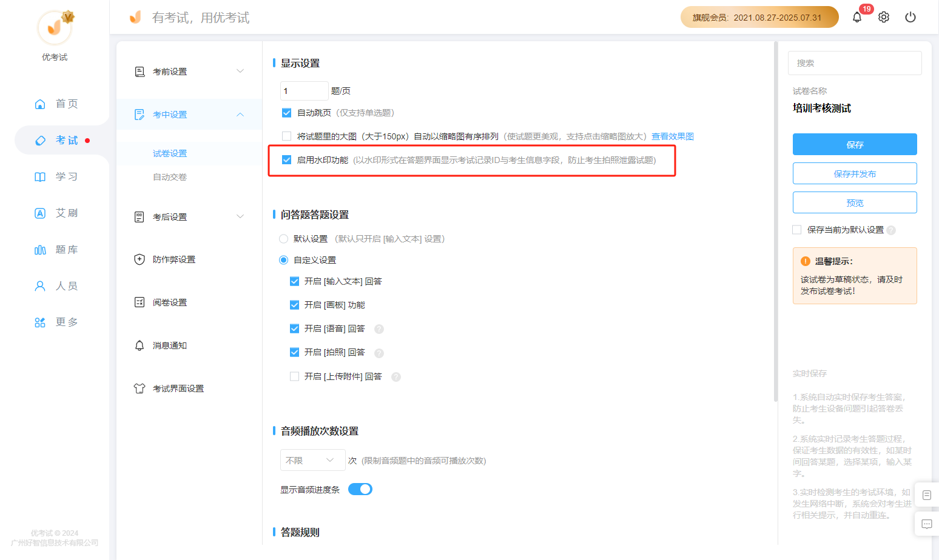Viewport: 939px width, 560px height.
Task: Enable 开启[上传附件]回答 checkbox
Action: point(295,376)
